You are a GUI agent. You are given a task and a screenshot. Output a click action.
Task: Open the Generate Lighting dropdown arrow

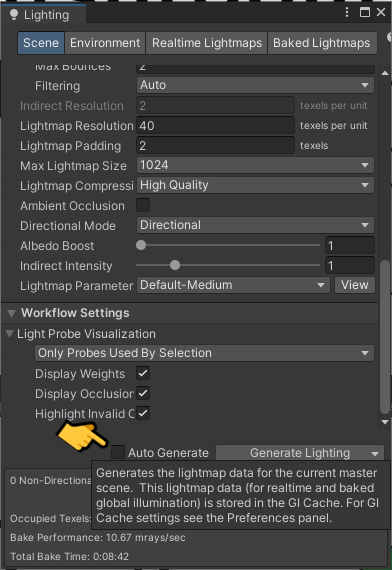[375, 453]
